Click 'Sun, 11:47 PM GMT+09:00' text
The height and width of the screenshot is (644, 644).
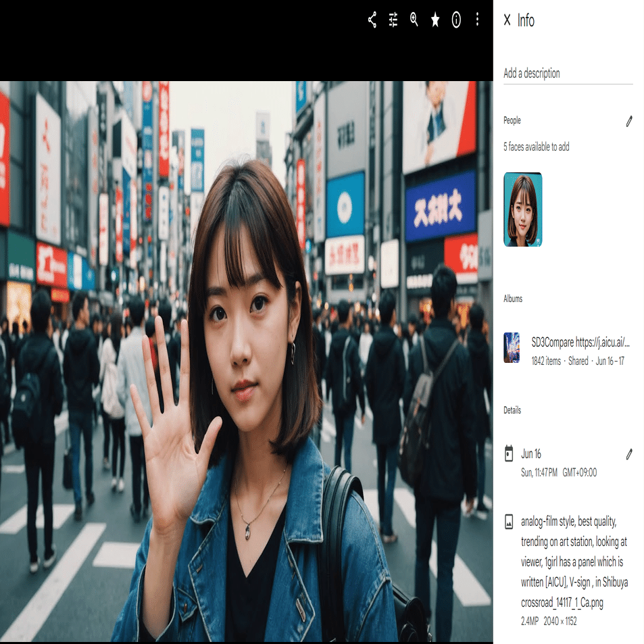(559, 472)
